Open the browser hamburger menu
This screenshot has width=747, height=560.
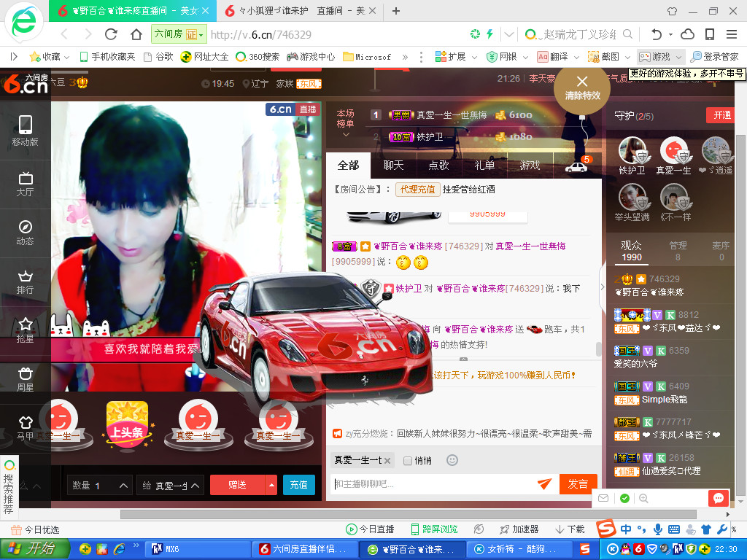coord(732,34)
